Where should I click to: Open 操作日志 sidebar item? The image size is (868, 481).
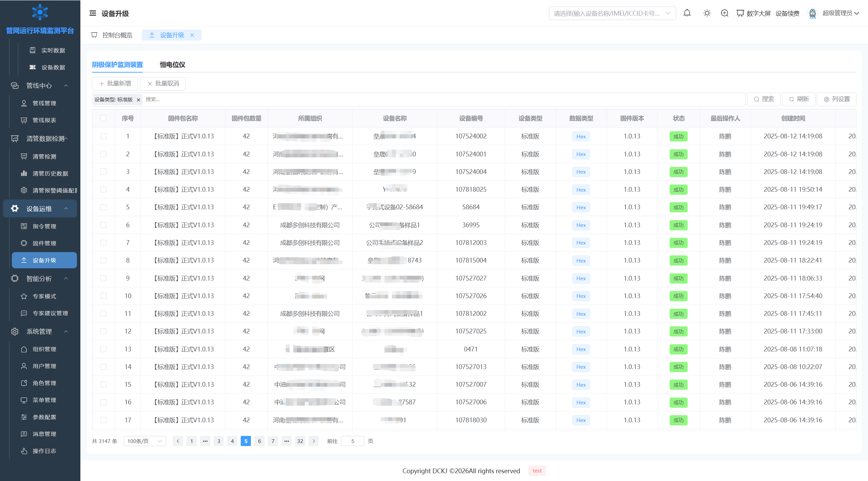click(44, 451)
